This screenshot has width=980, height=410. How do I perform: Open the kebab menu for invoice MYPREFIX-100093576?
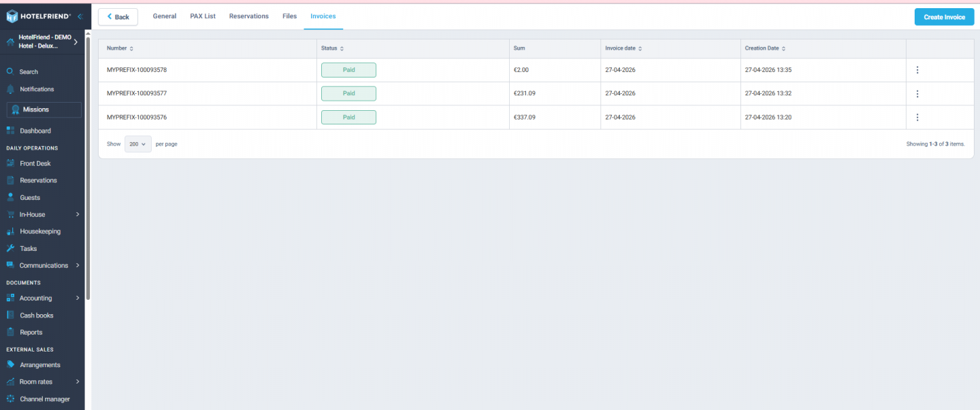(917, 117)
